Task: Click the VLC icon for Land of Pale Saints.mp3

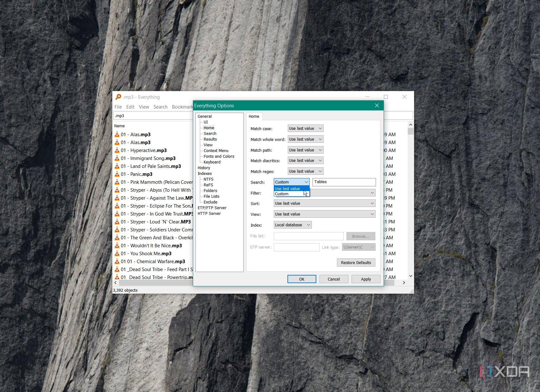Action: pyautogui.click(x=117, y=166)
